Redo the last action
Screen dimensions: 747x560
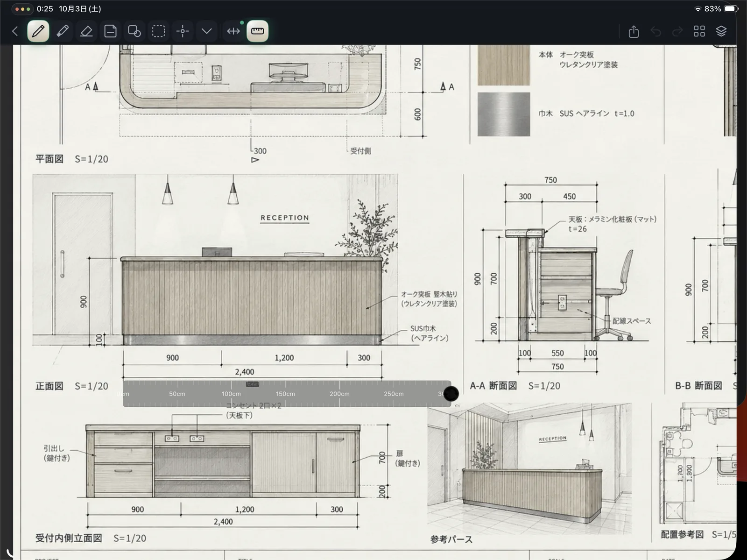coord(677,31)
